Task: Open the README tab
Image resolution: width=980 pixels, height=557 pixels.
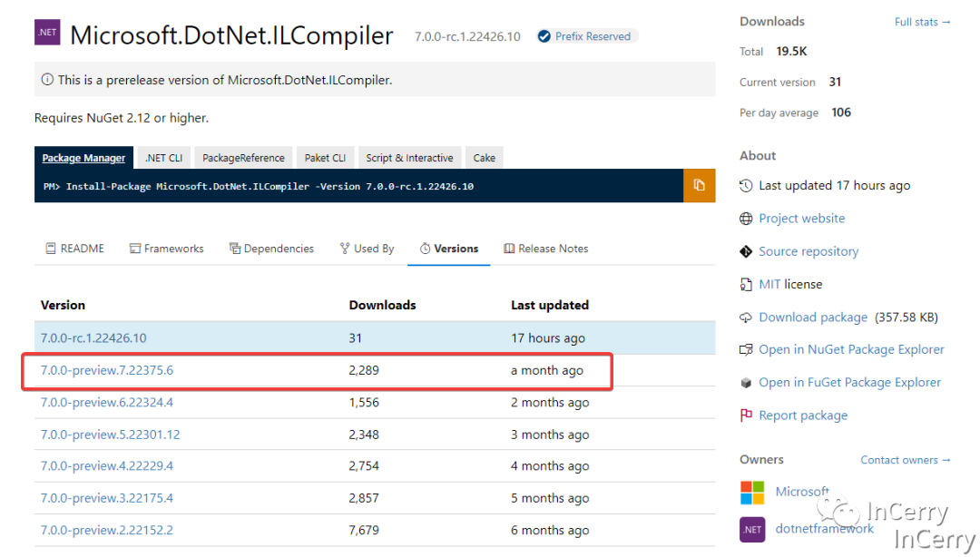Action: coord(74,249)
